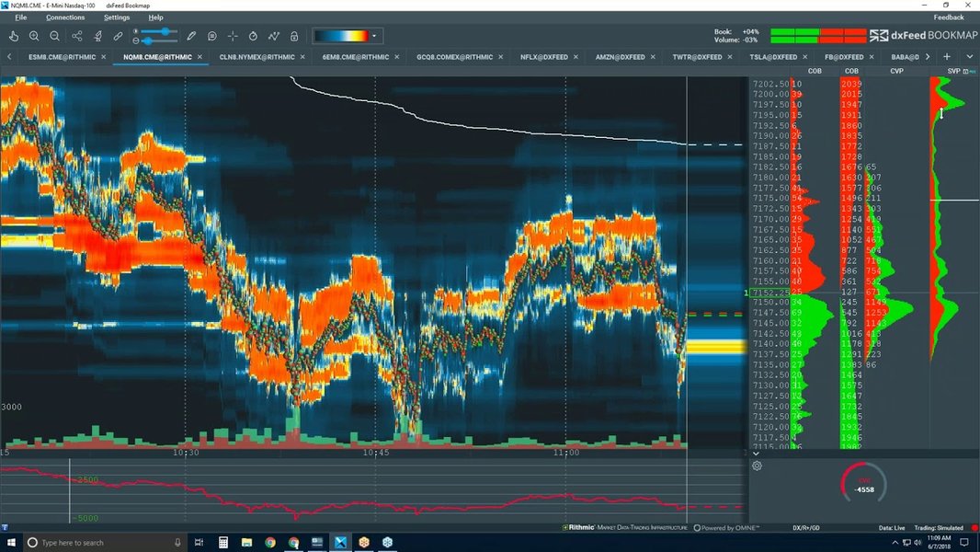Open the settings gear on the right panel
The width and height of the screenshot is (980, 552).
coord(757,466)
